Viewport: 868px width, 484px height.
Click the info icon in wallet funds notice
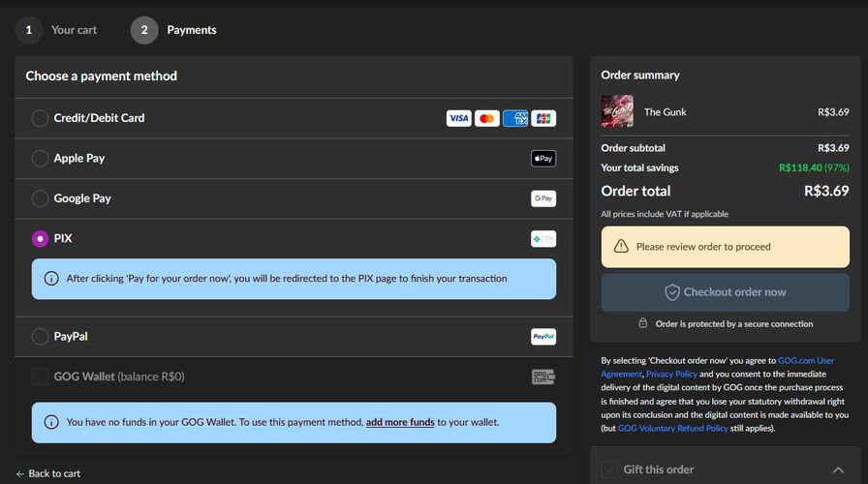[51, 422]
